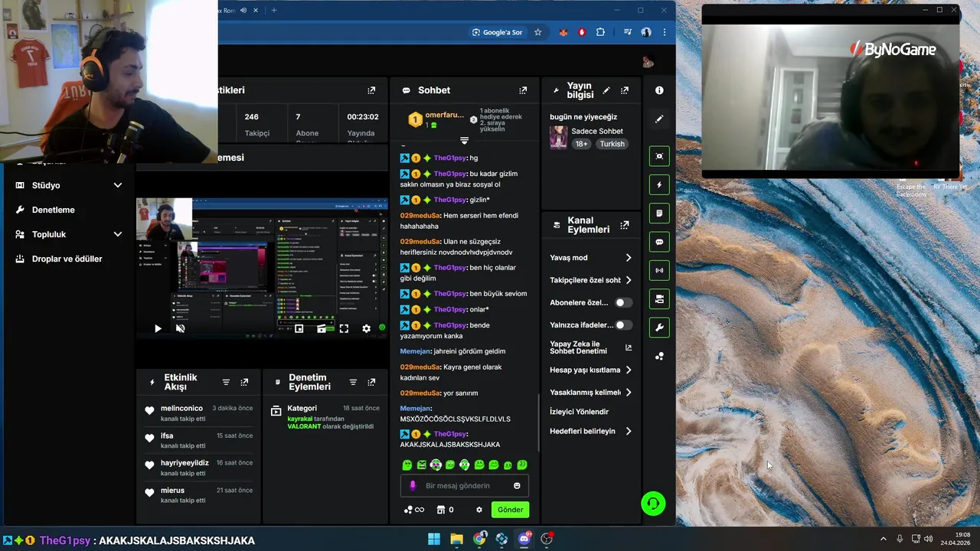Open Droplar ve ödüller in sidebar
This screenshot has width=980, height=551.
click(68, 259)
